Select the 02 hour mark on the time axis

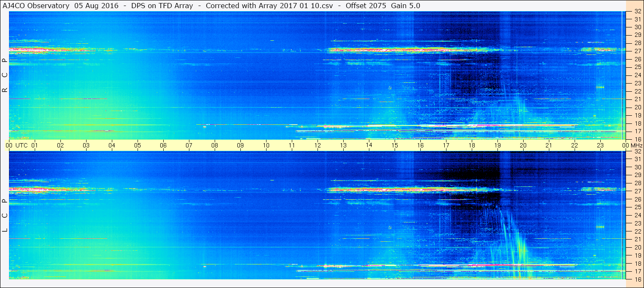60,145
